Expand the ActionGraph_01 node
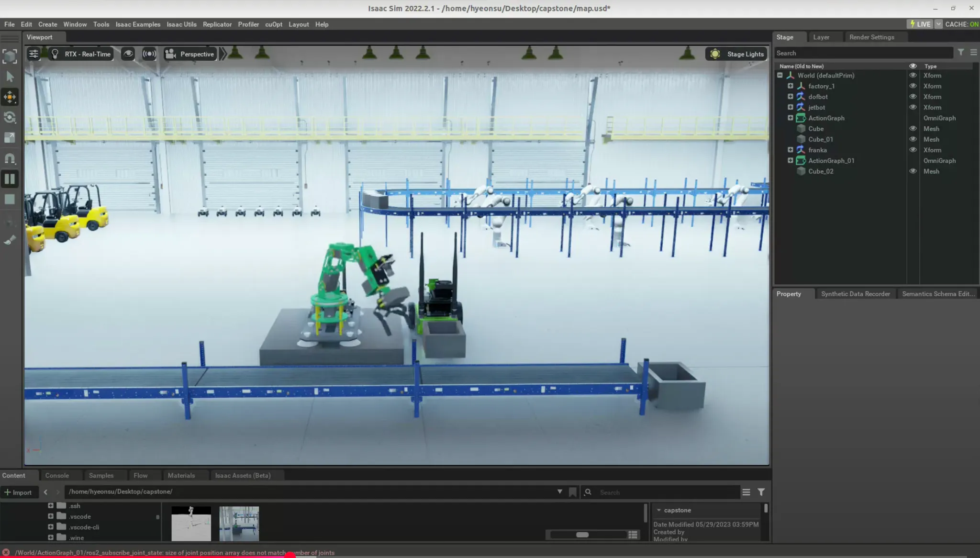Viewport: 980px width, 558px height. coord(791,161)
